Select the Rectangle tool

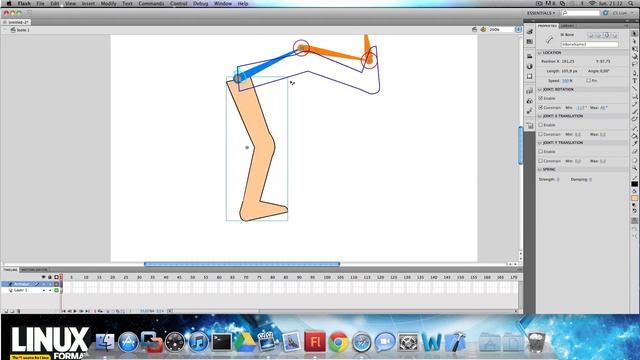(x=634, y=96)
